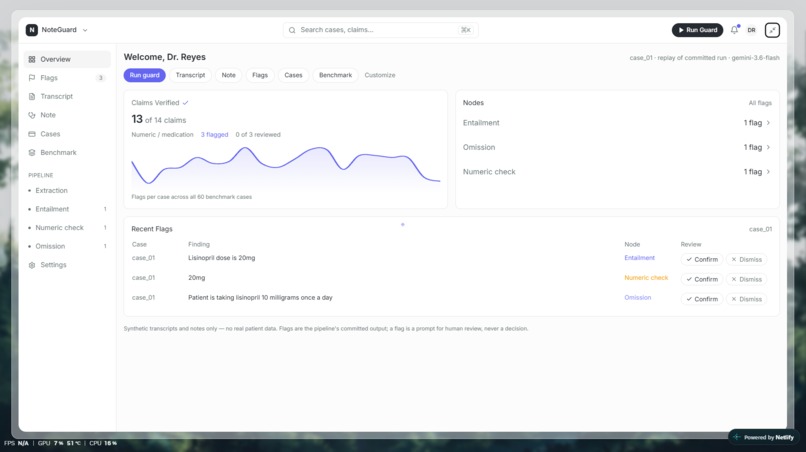The width and height of the screenshot is (806, 452).
Task: Switch to the Cases tab pill
Action: (293, 75)
